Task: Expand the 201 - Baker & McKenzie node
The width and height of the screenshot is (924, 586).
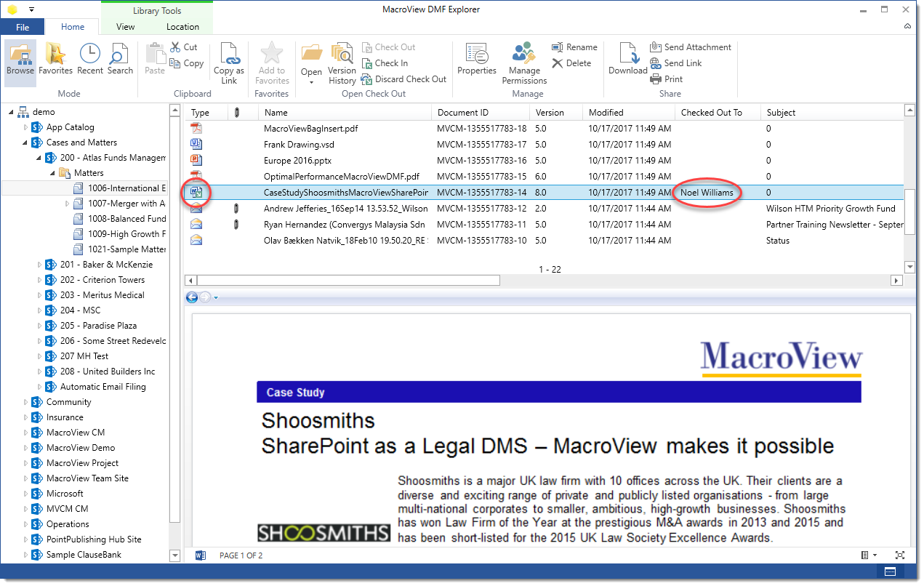Action: tap(40, 265)
